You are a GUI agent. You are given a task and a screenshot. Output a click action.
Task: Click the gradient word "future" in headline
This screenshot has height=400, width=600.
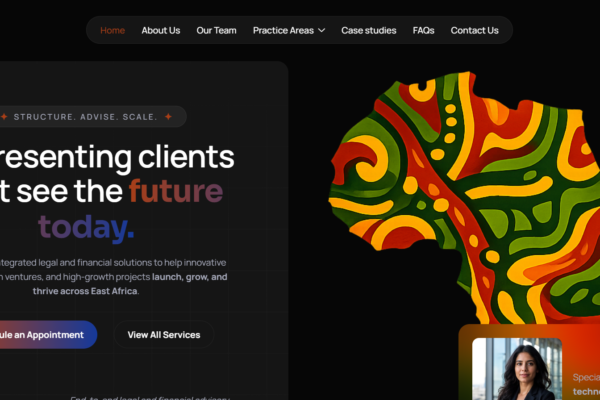pyautogui.click(x=176, y=191)
